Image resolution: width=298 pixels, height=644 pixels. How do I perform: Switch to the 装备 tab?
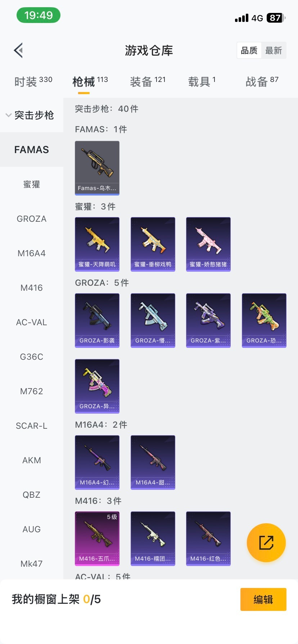pos(148,82)
